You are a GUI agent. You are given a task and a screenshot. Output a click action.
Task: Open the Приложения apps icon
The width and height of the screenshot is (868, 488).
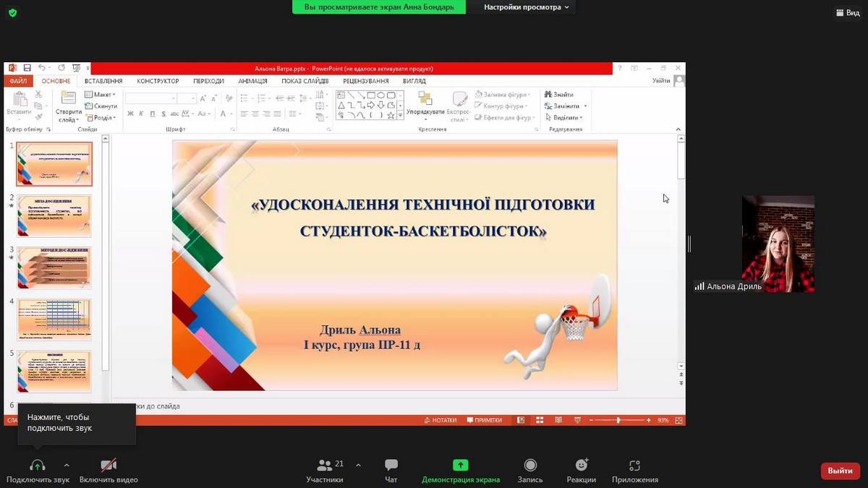click(x=634, y=466)
